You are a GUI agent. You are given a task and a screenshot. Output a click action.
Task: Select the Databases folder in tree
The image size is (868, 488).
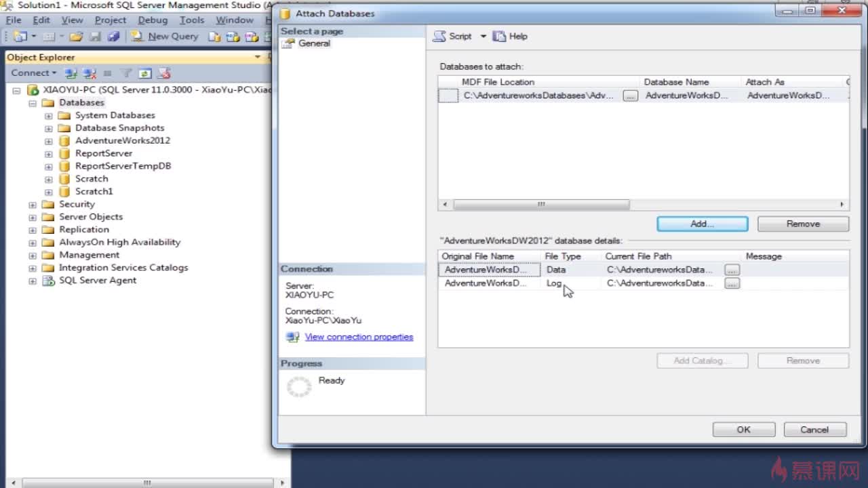(81, 102)
